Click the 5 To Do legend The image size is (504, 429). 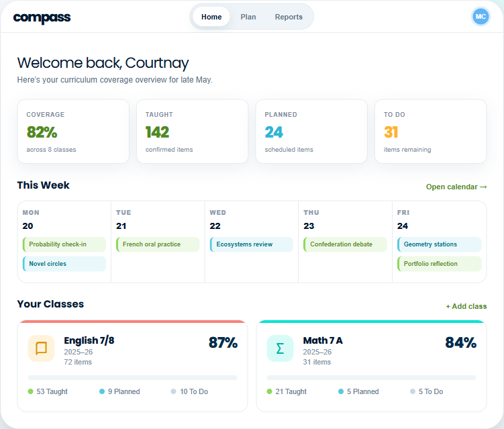(427, 391)
